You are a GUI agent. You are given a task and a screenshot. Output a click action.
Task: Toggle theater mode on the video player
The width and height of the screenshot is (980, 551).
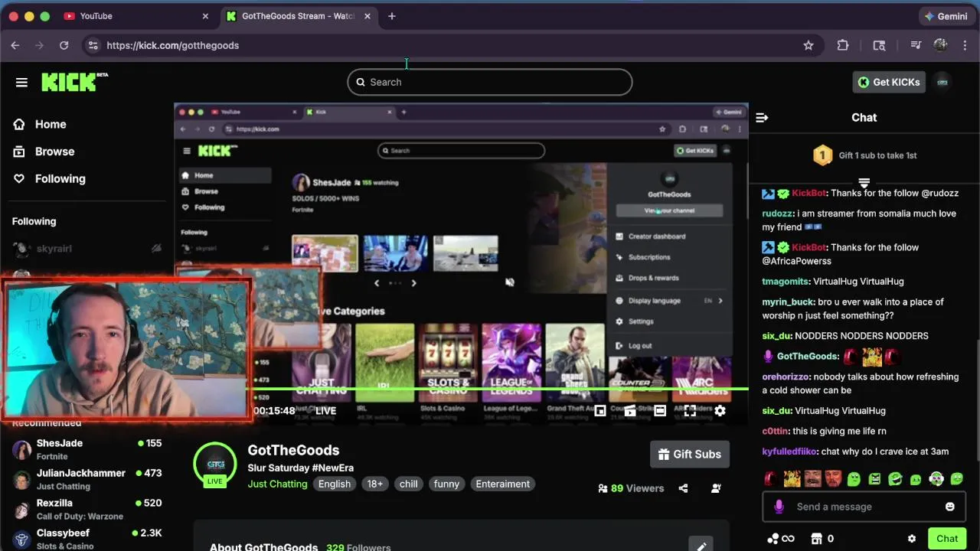coord(660,411)
